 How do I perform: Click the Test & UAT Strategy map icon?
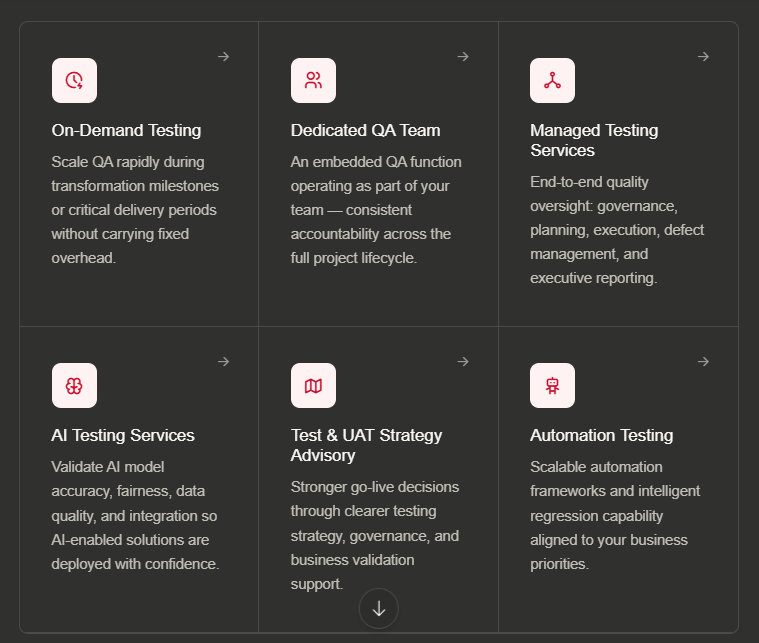[x=313, y=385]
